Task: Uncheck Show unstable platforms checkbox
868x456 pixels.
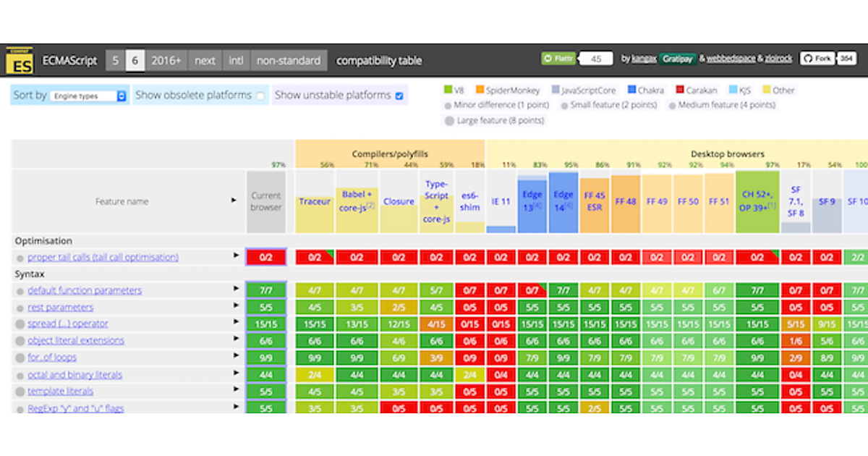Action: 399,96
